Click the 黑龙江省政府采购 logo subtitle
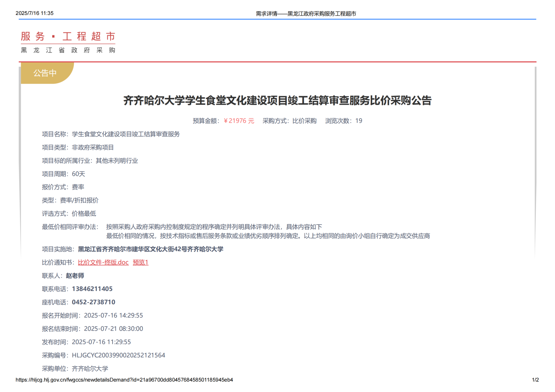The width and height of the screenshot is (555, 392). click(68, 50)
